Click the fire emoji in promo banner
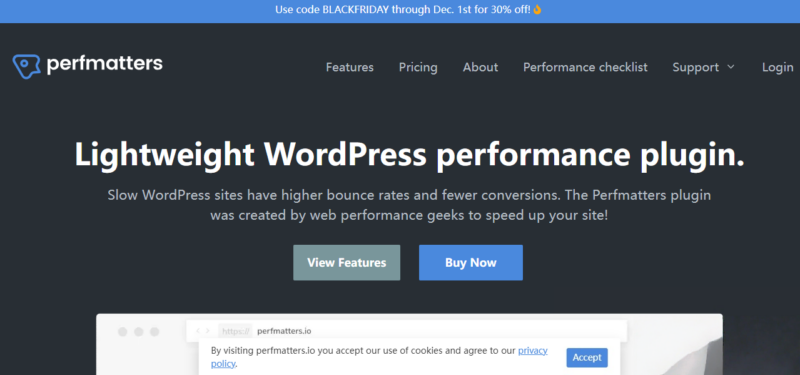The image size is (800, 375). 537,10
